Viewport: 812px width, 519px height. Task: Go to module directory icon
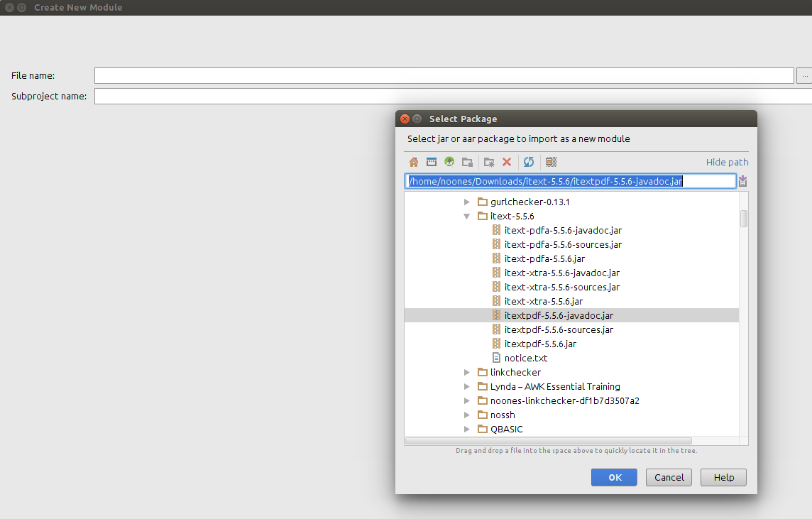tap(467, 162)
